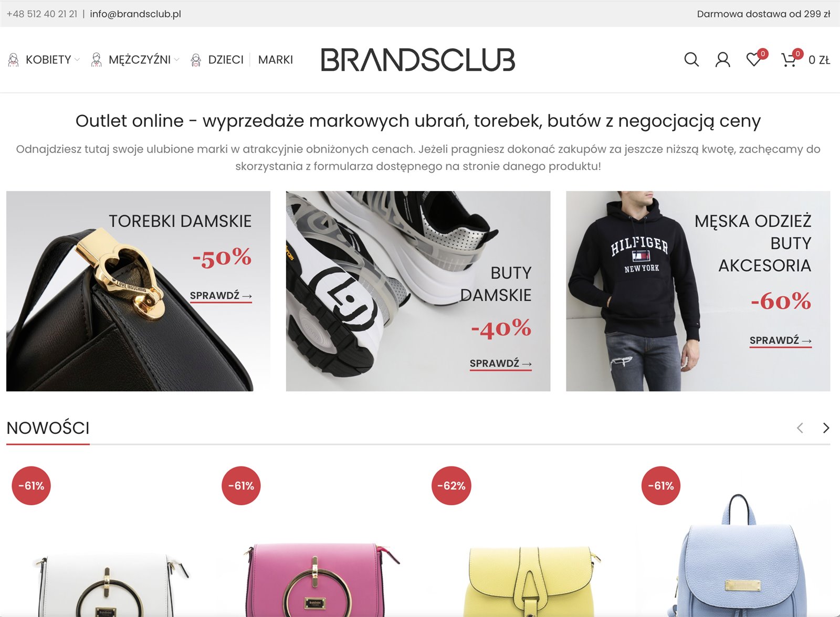Open the shopping cart icon
The width and height of the screenshot is (840, 617).
789,59
